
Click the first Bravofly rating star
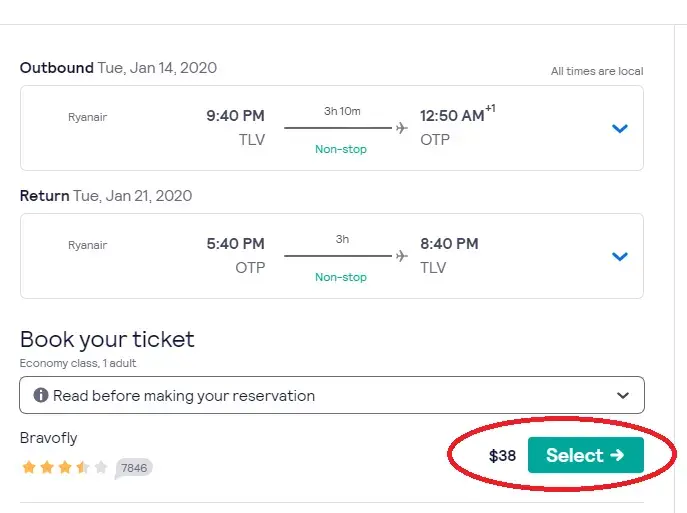tap(29, 467)
